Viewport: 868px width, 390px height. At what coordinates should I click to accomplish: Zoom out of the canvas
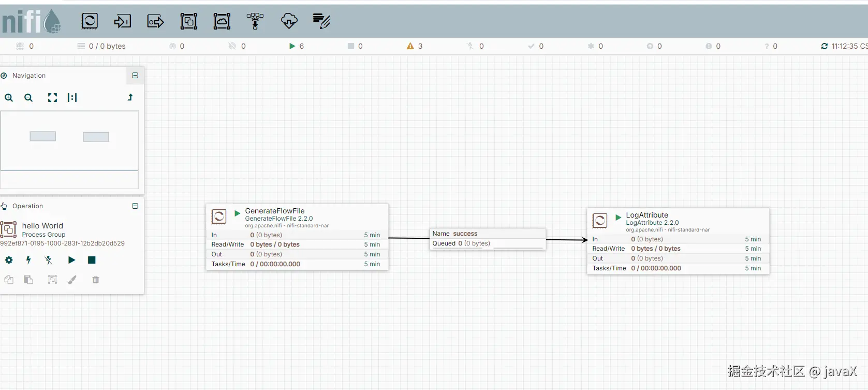coord(28,98)
